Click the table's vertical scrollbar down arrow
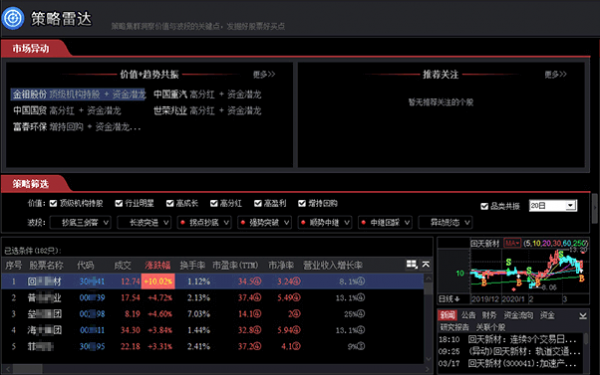This screenshot has width=600, height=375. (x=428, y=359)
